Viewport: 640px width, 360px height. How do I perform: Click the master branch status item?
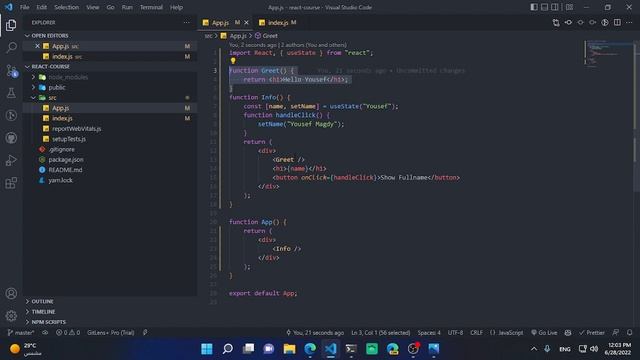[x=20, y=333]
